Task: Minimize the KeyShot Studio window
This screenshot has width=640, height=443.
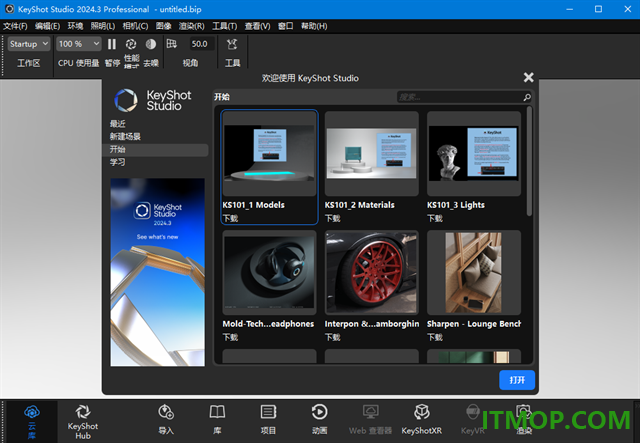Action: point(570,9)
